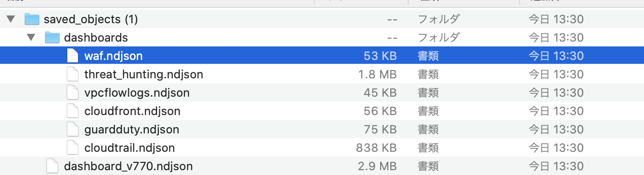Select the dashboard_v770.ndjson file name

click(x=128, y=166)
